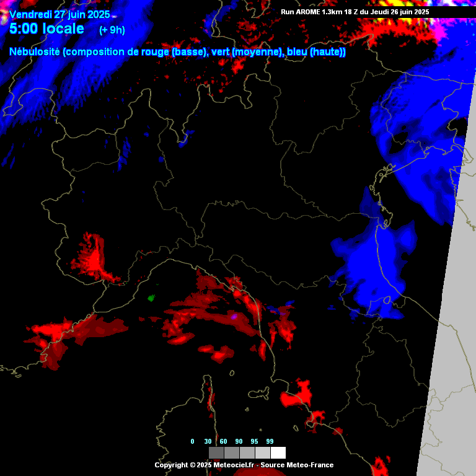The image size is (476, 476).
Task: Click the legend swatch below value 90
Action: (x=247, y=452)
